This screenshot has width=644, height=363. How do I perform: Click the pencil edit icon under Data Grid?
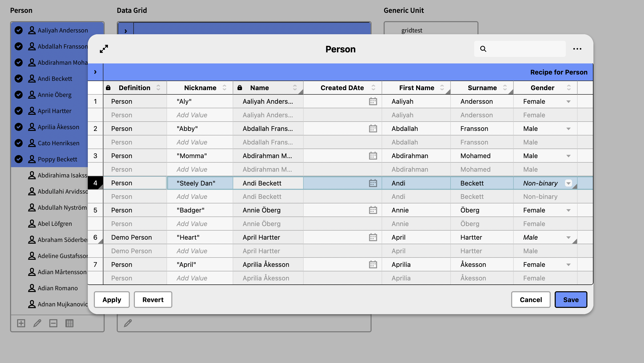(x=128, y=323)
